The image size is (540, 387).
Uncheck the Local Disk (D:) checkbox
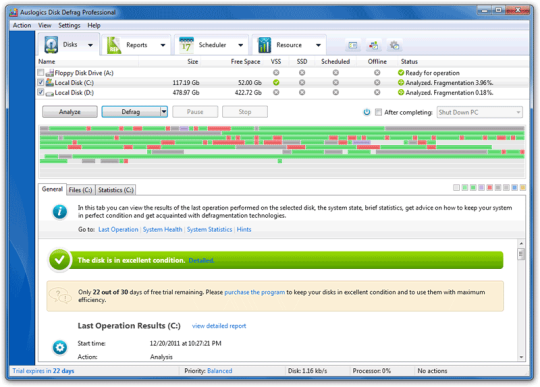41,92
